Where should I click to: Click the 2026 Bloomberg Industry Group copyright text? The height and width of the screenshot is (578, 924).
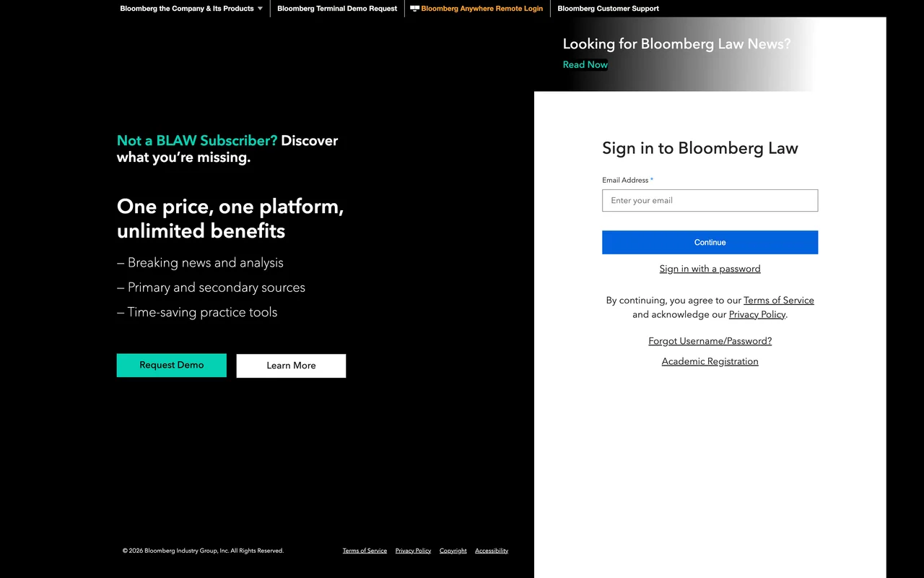203,551
